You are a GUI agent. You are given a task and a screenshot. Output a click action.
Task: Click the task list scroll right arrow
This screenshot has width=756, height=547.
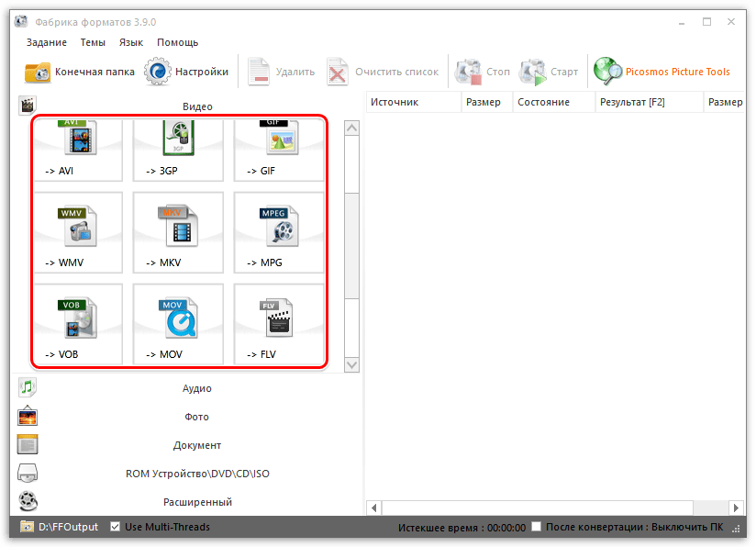click(x=736, y=508)
